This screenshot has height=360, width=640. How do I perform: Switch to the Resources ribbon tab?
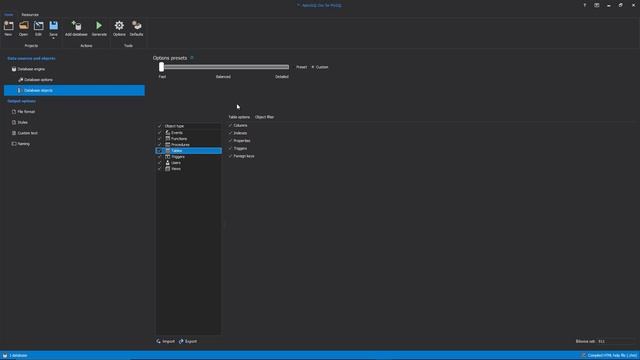(x=30, y=14)
